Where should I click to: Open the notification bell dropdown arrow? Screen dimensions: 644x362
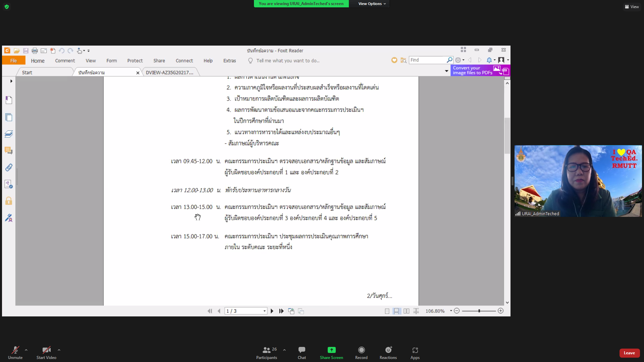point(494,60)
